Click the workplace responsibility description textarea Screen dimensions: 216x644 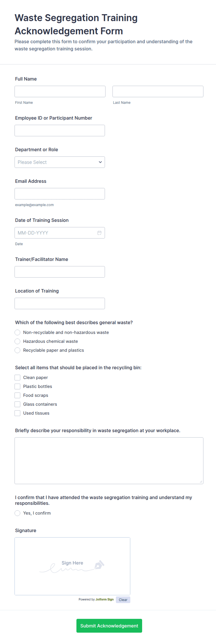point(109,461)
